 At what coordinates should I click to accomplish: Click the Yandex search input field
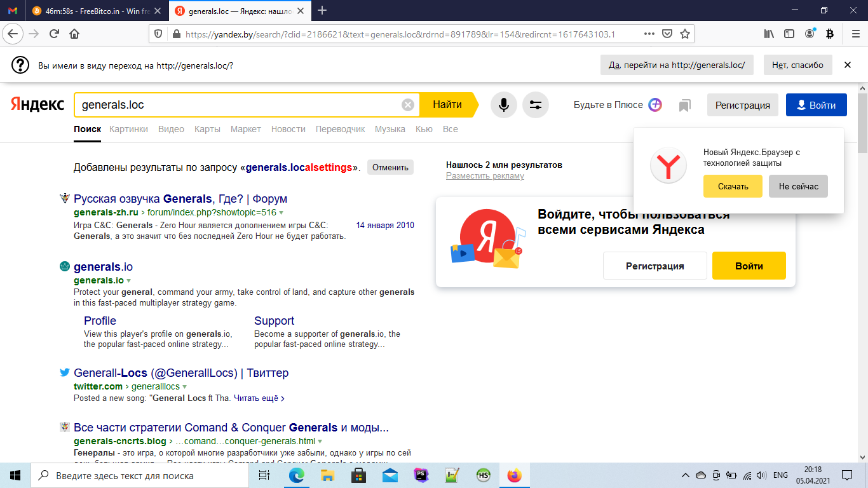tap(238, 105)
